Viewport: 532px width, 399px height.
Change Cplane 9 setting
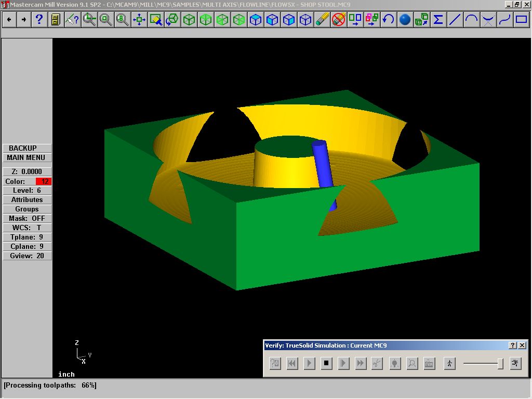pos(27,247)
